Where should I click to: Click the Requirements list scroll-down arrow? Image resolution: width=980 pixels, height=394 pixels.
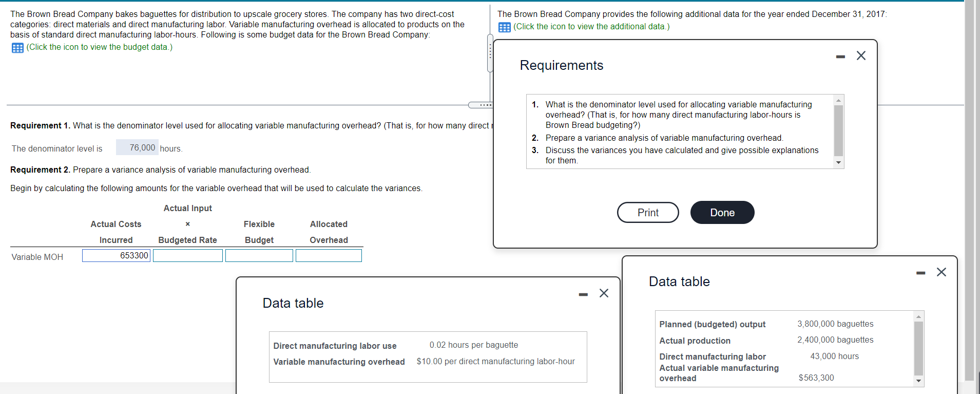point(839,163)
